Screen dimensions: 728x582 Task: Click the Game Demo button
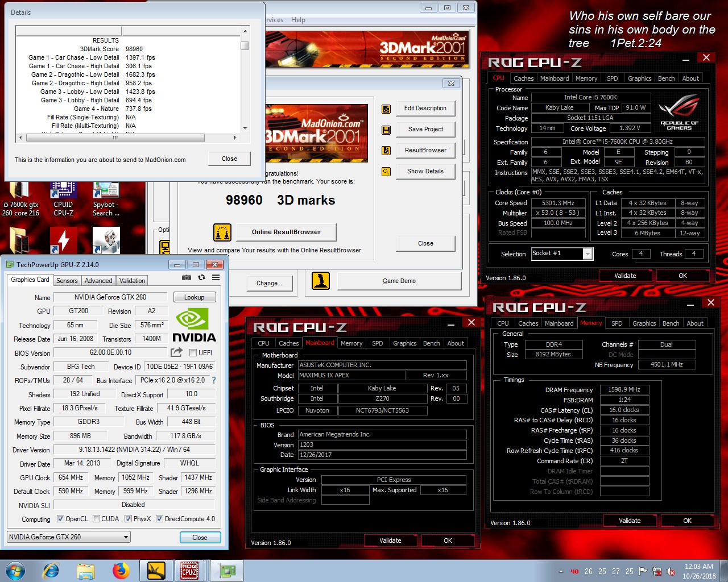click(399, 281)
